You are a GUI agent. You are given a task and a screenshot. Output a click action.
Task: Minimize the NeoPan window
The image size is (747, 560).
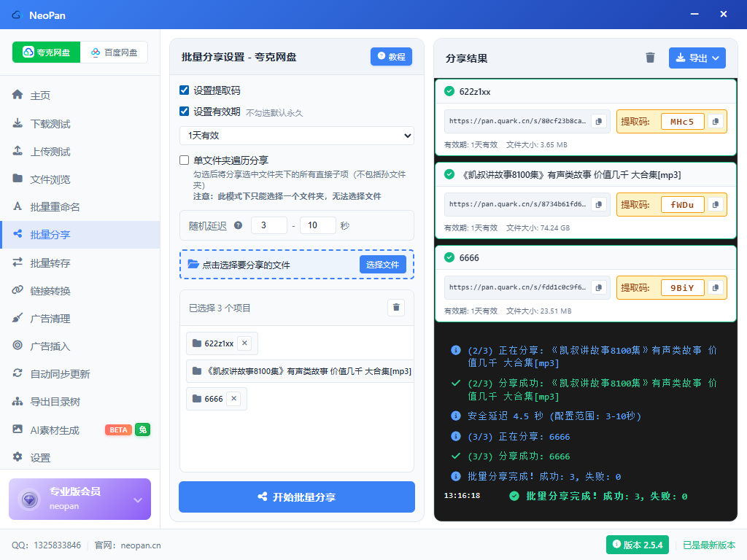pos(694,15)
